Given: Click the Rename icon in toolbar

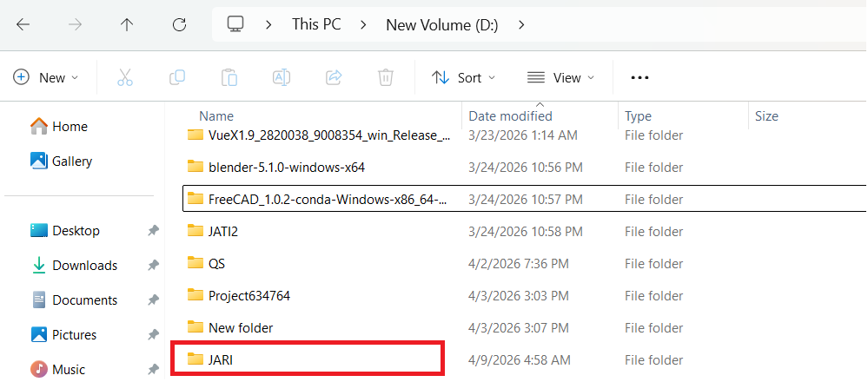Looking at the screenshot, I should 282,77.
